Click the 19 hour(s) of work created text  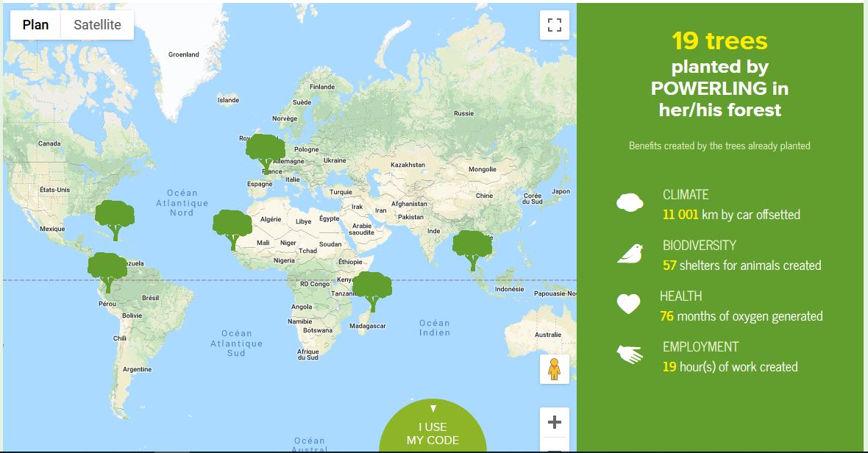[x=730, y=367]
